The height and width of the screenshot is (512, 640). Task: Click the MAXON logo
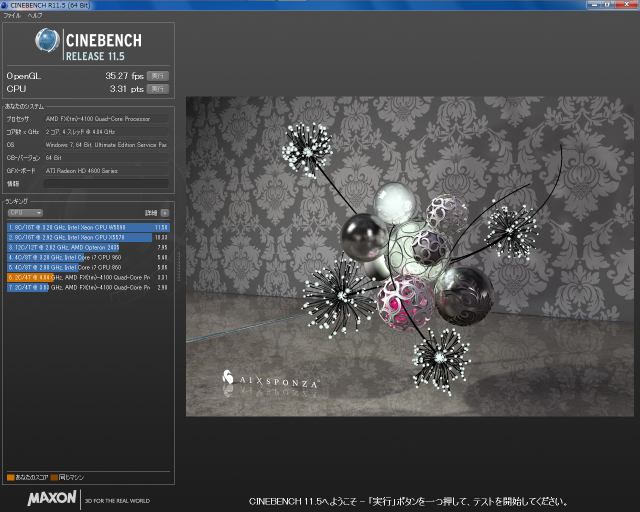(x=52, y=498)
